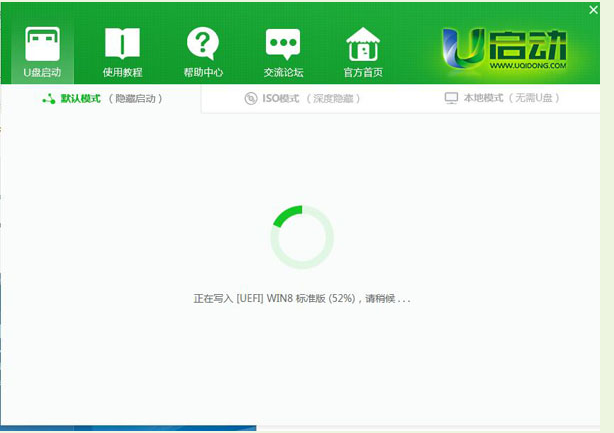This screenshot has height=433, width=614.
Task: Click the 正在写入 WIN8 标准版 status text
Action: 302,298
